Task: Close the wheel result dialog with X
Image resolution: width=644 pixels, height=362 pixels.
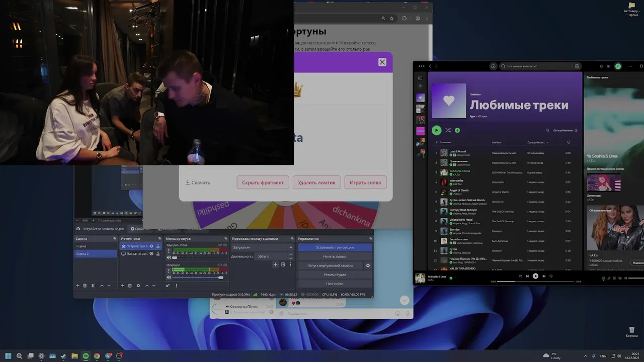Action: tap(382, 62)
